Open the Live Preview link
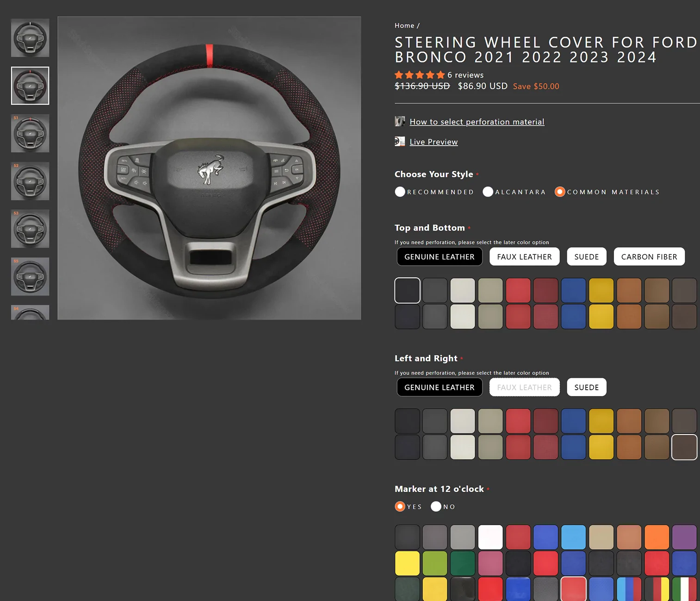Viewport: 700px width, 601px height. [434, 142]
